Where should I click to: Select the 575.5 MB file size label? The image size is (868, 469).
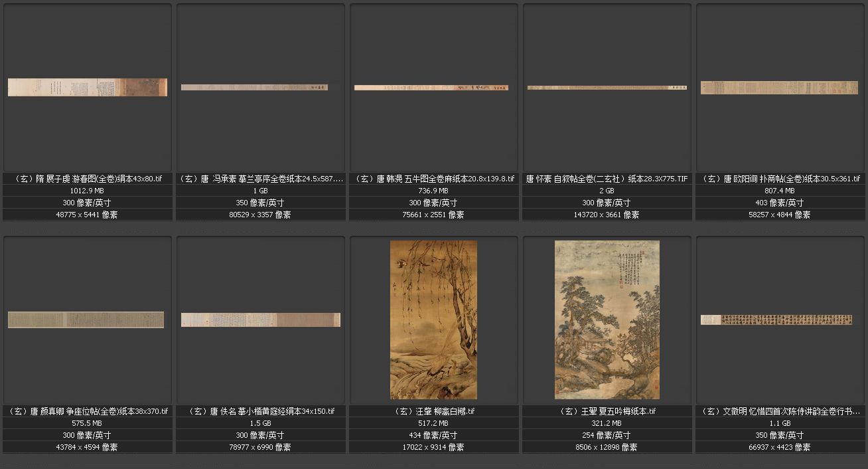(x=88, y=423)
